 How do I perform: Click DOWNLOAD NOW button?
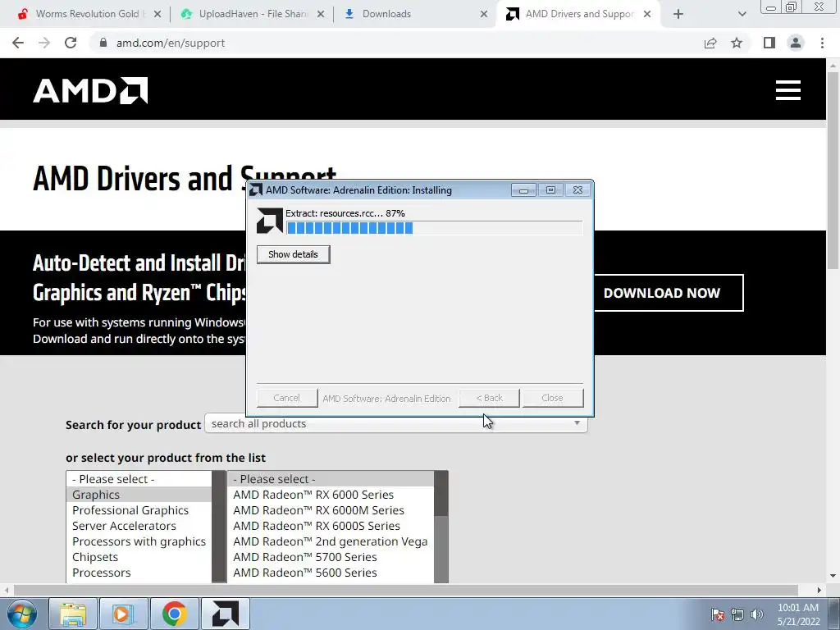tap(669, 293)
